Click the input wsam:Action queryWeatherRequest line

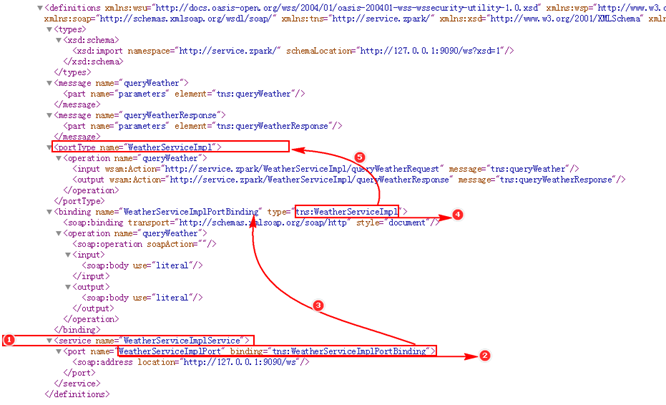coord(326,169)
